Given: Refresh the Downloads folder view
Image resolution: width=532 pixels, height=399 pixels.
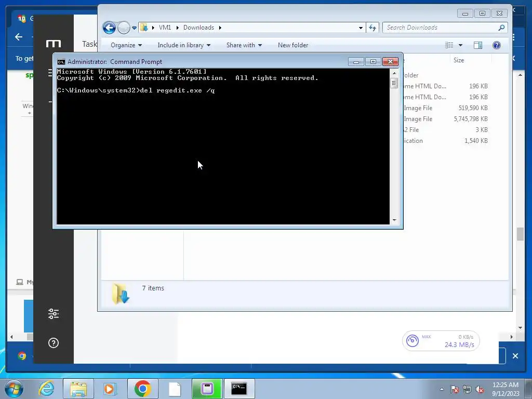Looking at the screenshot, I should 373,28.
